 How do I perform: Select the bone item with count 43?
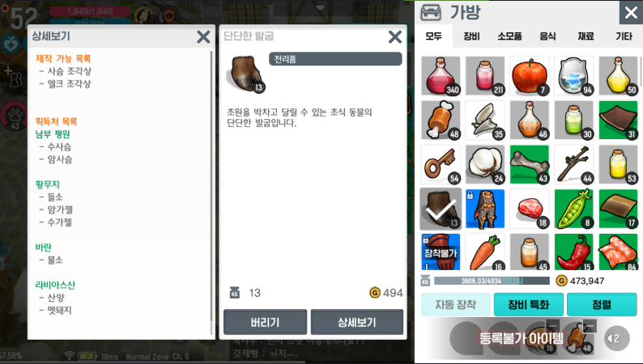click(530, 164)
